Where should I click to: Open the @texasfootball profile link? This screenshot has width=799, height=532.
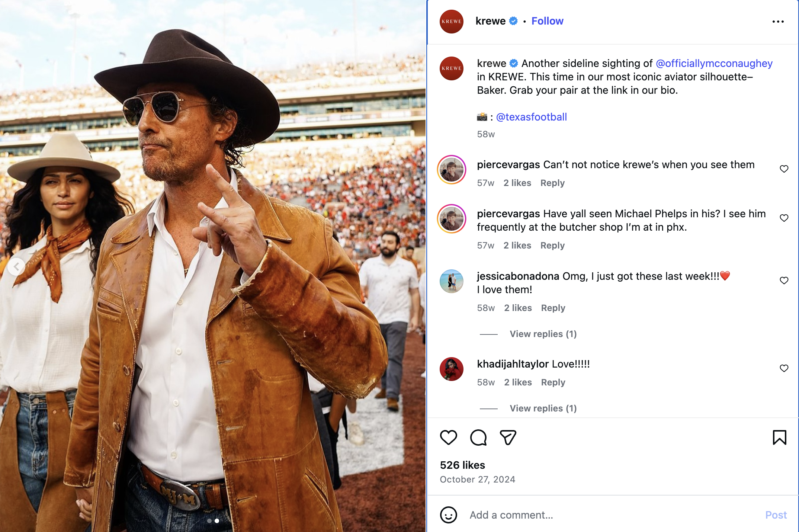click(x=531, y=117)
